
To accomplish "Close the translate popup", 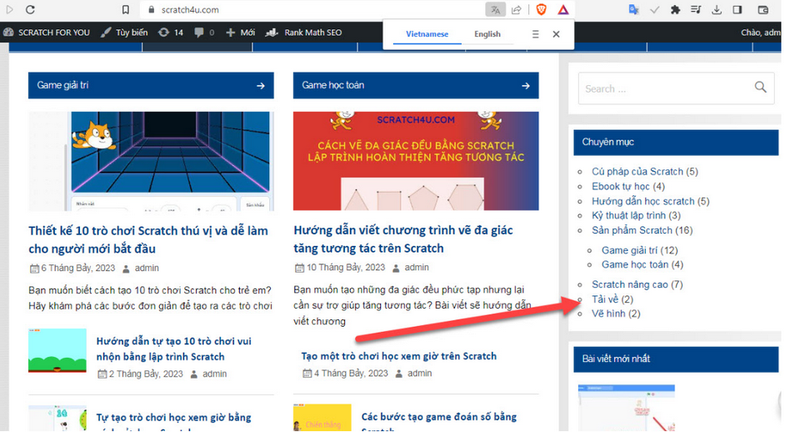I will pyautogui.click(x=556, y=34).
